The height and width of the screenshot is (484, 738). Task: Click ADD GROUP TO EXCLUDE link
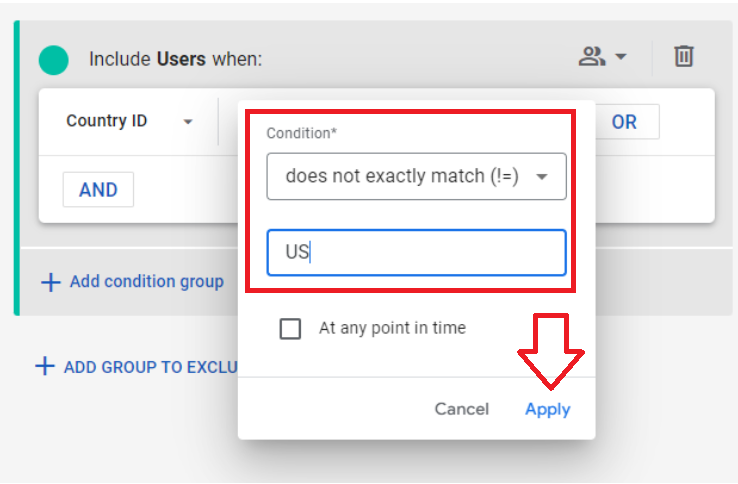coord(151,367)
